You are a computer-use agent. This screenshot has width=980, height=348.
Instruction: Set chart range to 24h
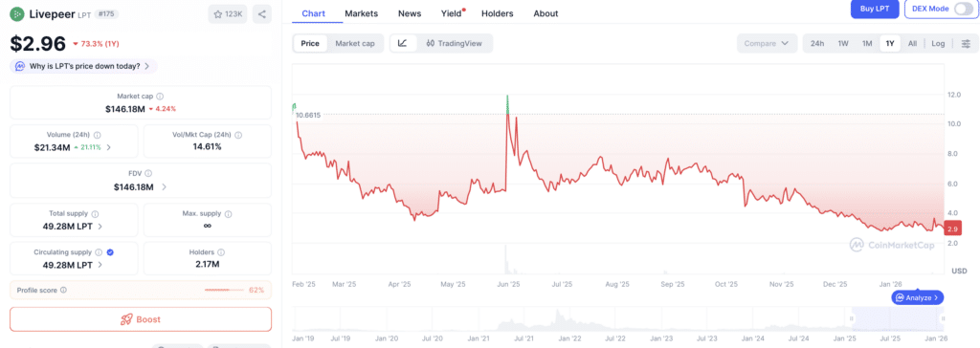[x=817, y=43]
